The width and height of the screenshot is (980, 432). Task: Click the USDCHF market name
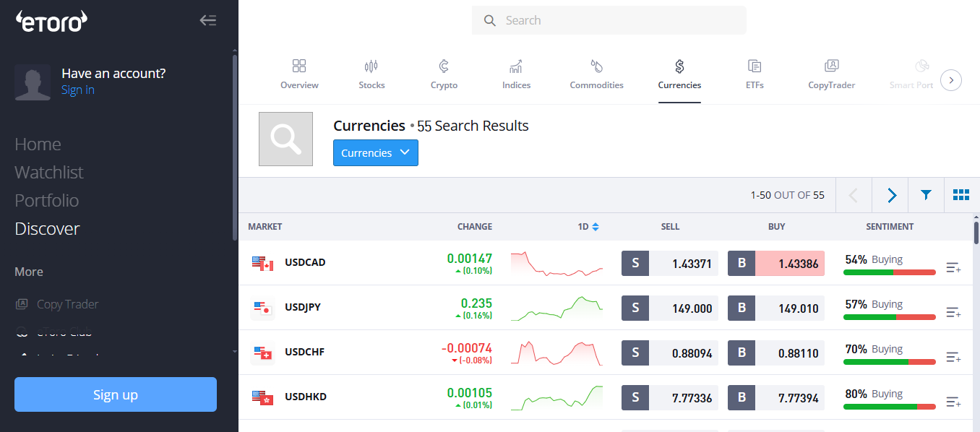pos(305,352)
